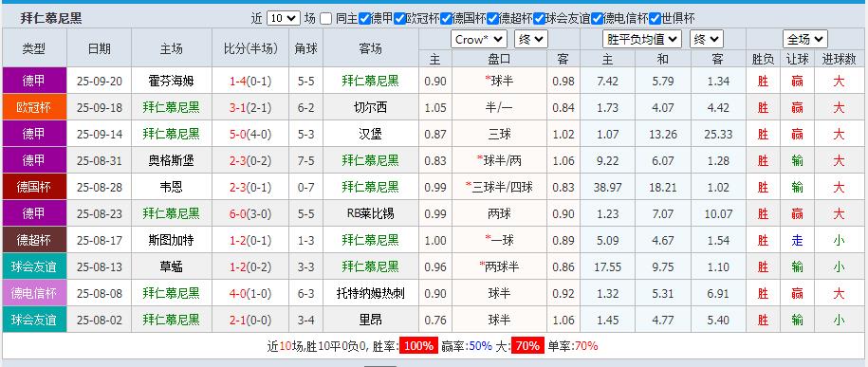Click the 德甲 tag on the 25-09-20 row
This screenshot has height=367, width=868.
34,81
